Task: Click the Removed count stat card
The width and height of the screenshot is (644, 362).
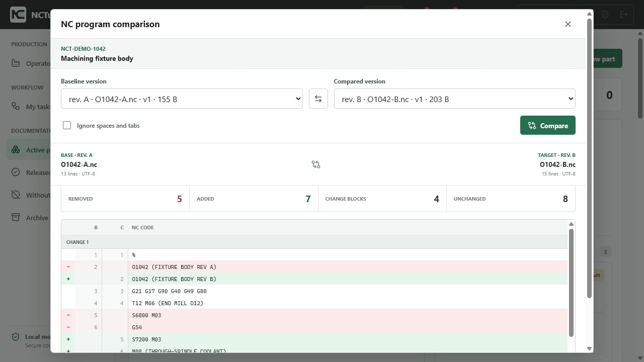Action: point(125,199)
